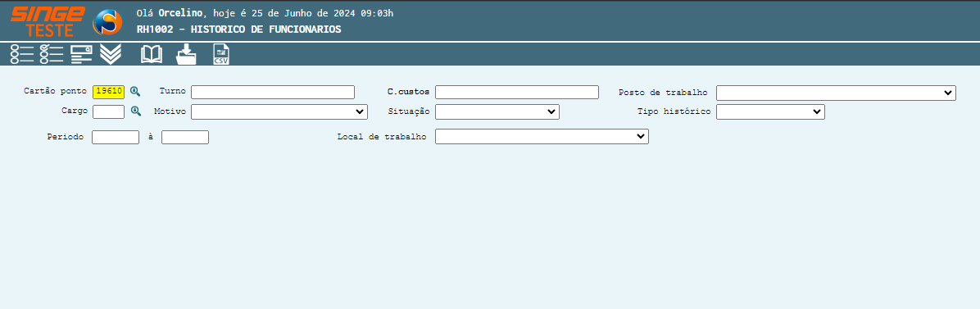Image resolution: width=980 pixels, height=309 pixels.
Task: Open lookup magnifier beside Cartão ponto
Action: [x=135, y=92]
